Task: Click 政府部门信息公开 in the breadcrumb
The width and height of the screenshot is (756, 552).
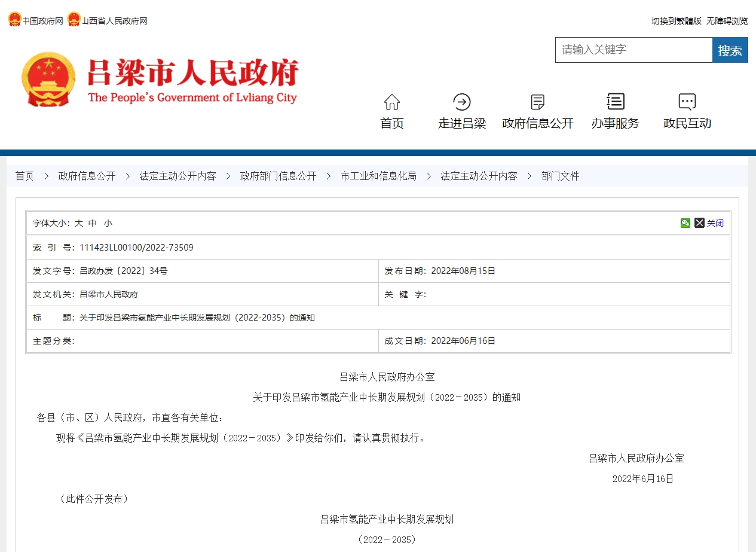Action: tap(278, 176)
